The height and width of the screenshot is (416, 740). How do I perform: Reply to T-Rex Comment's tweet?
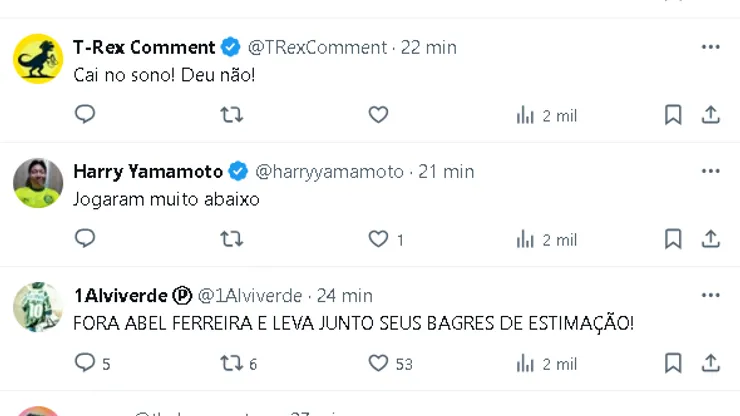pyautogui.click(x=85, y=115)
